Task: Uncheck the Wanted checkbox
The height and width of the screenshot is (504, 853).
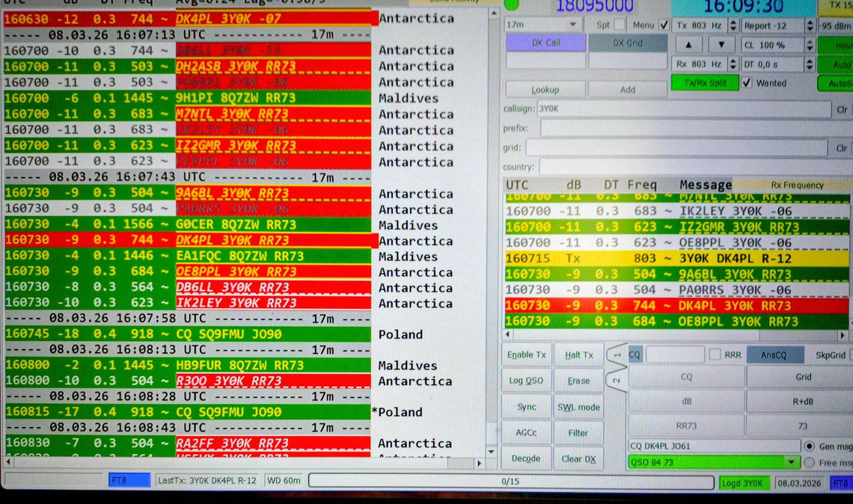Action: pyautogui.click(x=747, y=83)
